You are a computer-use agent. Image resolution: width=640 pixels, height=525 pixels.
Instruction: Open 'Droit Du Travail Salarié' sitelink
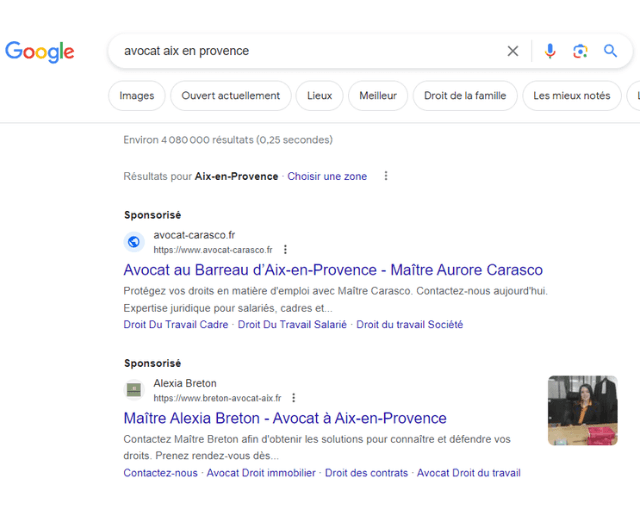[x=292, y=325]
